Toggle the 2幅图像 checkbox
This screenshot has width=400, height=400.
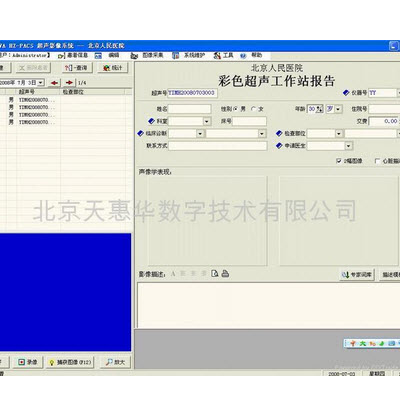point(339,161)
